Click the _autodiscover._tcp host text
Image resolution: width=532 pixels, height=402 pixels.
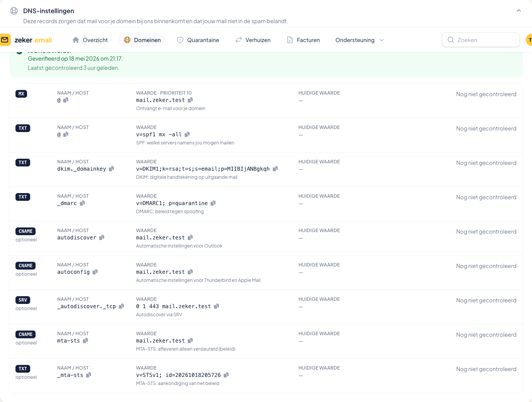(87, 306)
